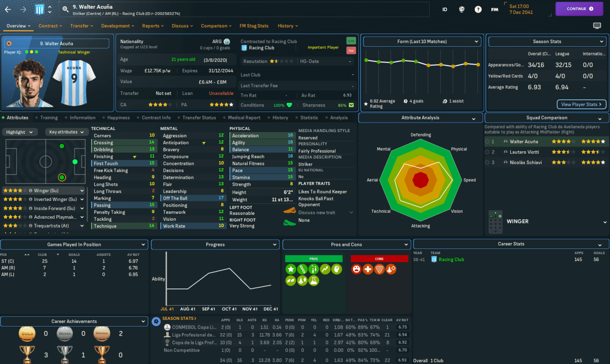Click the back navigation arrow
This screenshot has width=610, height=364.
(x=8, y=9)
